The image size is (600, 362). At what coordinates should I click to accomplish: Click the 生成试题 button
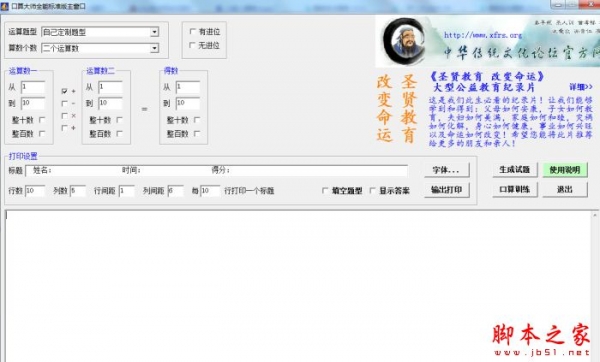515,170
